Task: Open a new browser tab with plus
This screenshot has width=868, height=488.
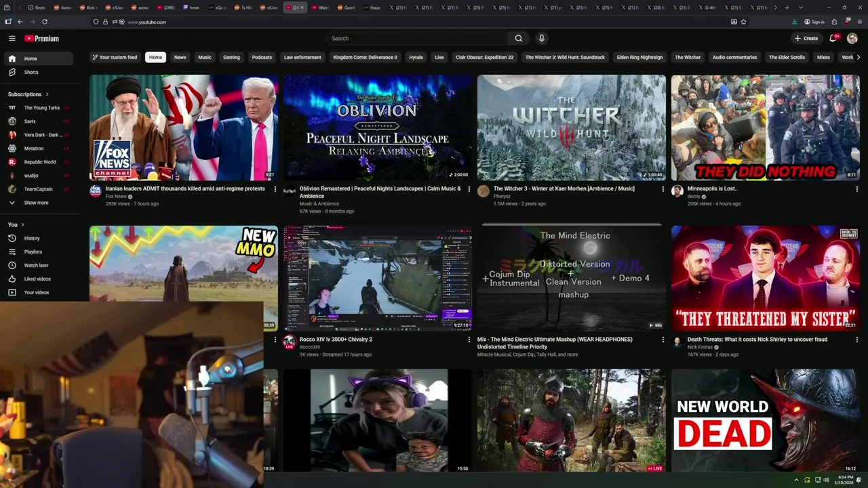Action: pyautogui.click(x=787, y=7)
